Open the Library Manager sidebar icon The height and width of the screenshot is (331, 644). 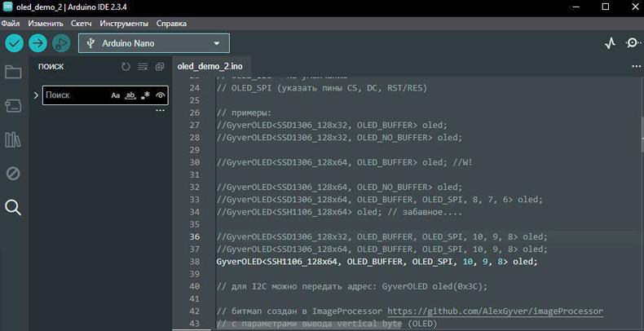pos(13,140)
